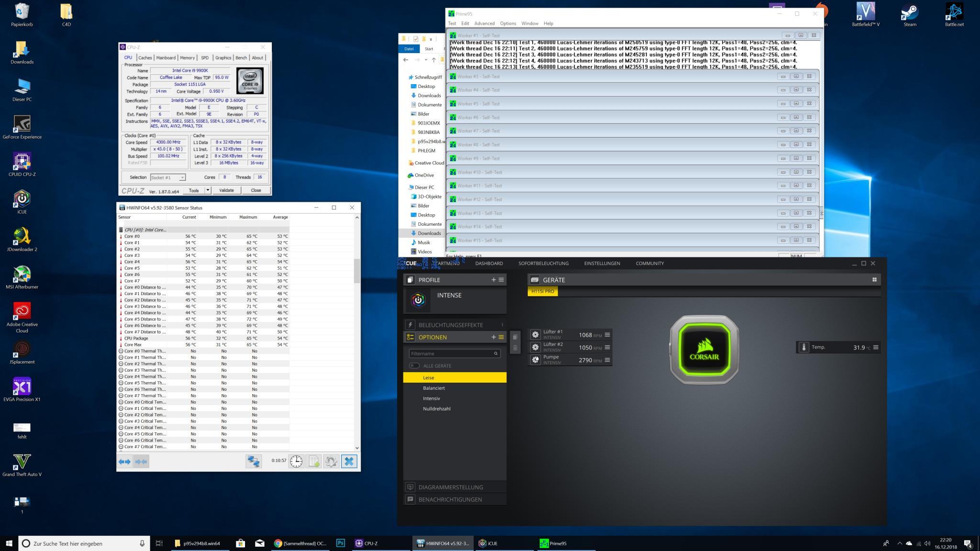The width and height of the screenshot is (980, 551).
Task: Open EINSTELLUNGEN in iCUE
Action: pos(602,264)
